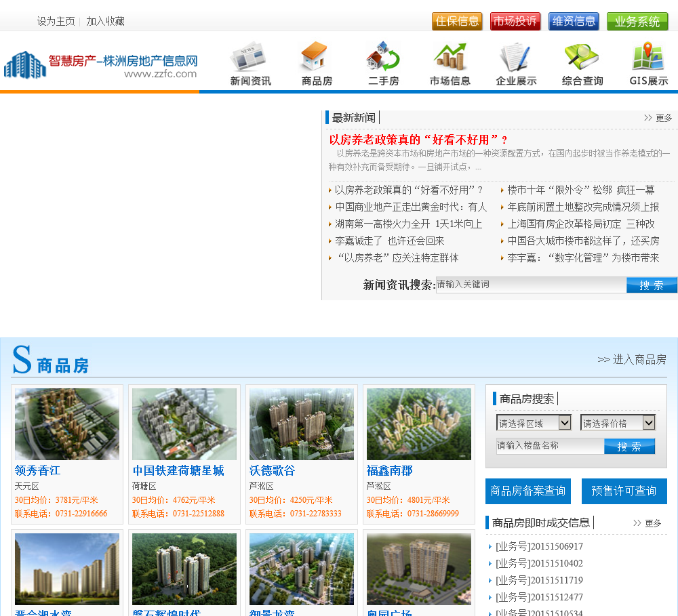Focus the 新闻资讯搜索 keyword input
678x616 pixels.
tap(531, 285)
